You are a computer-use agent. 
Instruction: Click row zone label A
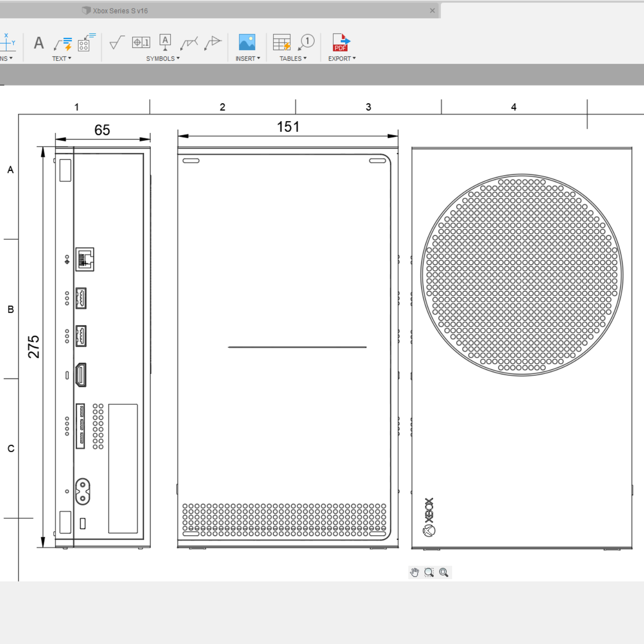coord(11,170)
